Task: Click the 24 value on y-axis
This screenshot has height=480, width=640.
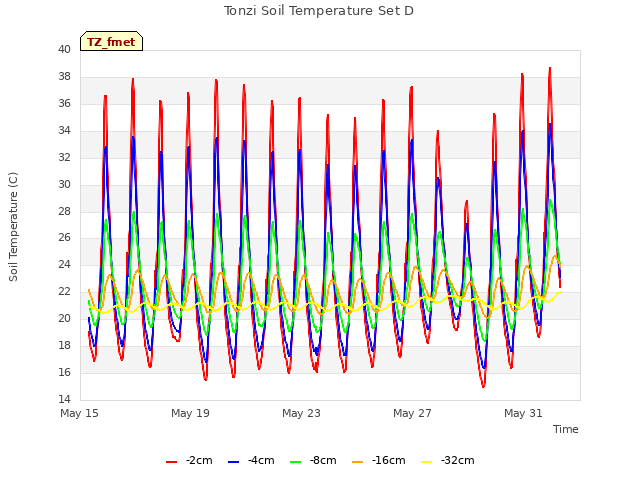Action: [64, 264]
